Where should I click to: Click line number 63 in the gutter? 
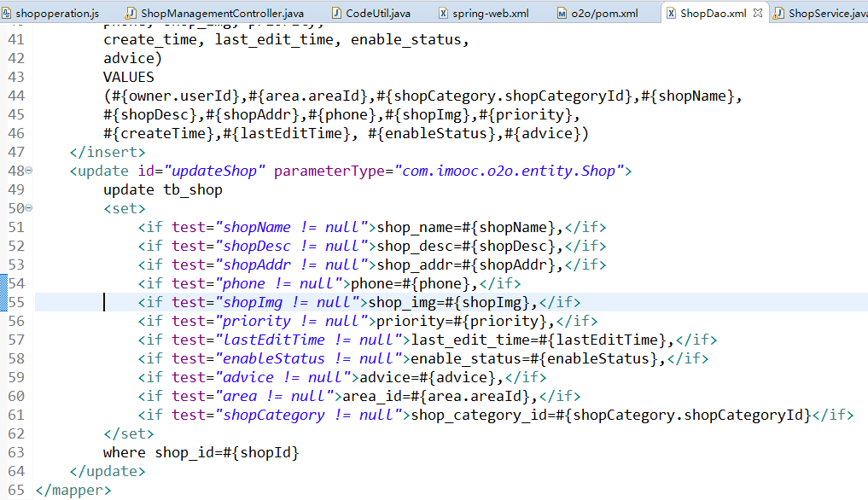point(16,452)
